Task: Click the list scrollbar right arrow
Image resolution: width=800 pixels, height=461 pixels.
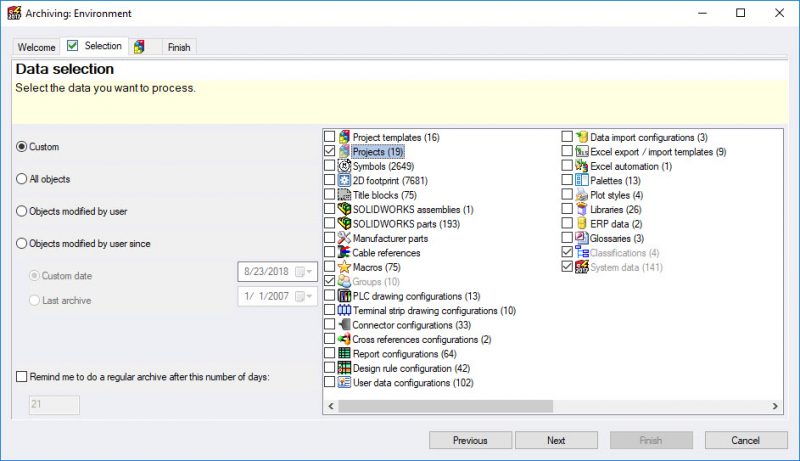Action: pyautogui.click(x=775, y=406)
